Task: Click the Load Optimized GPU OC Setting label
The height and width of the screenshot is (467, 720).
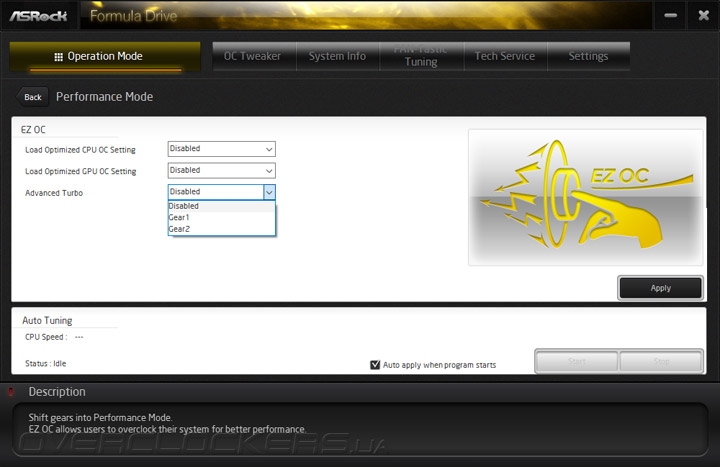Action: coord(81,171)
